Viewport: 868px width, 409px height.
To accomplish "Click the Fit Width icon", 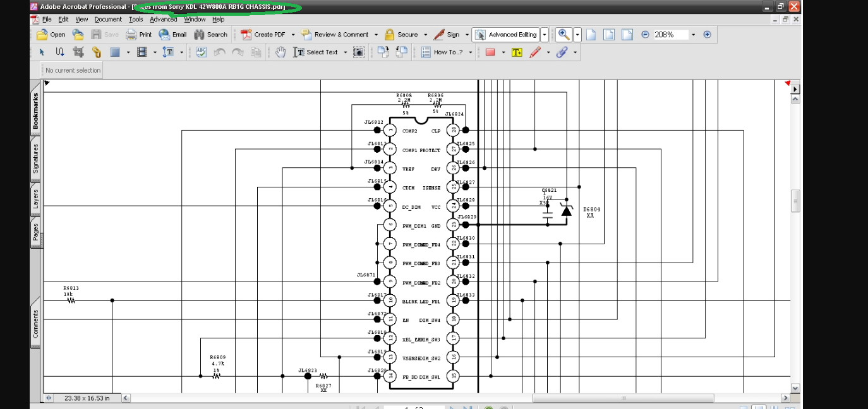I will pyautogui.click(x=627, y=35).
